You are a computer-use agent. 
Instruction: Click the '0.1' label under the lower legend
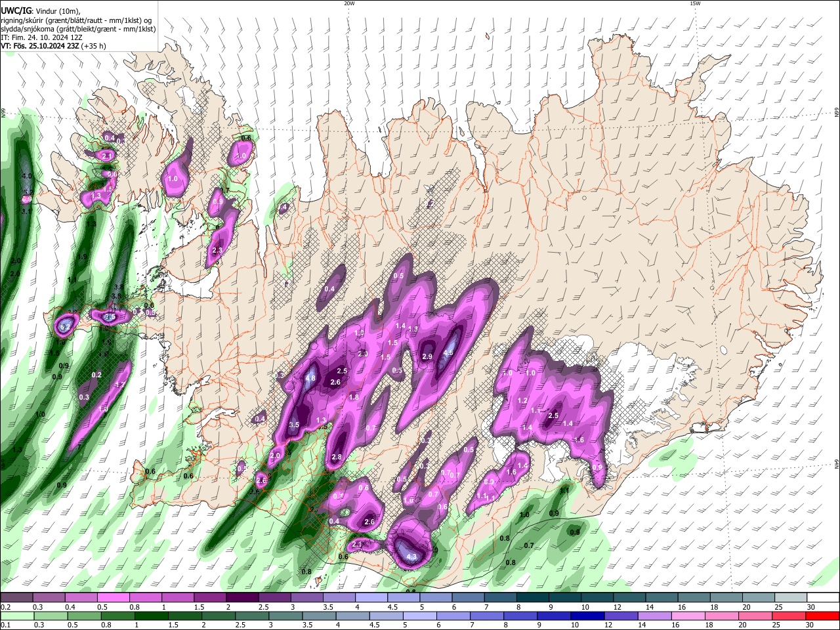[5, 625]
